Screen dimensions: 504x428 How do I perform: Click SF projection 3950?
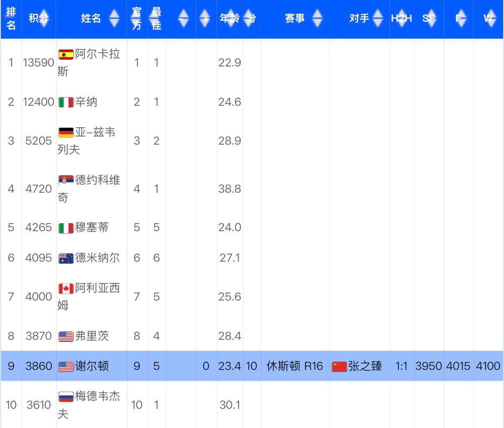[429, 366]
